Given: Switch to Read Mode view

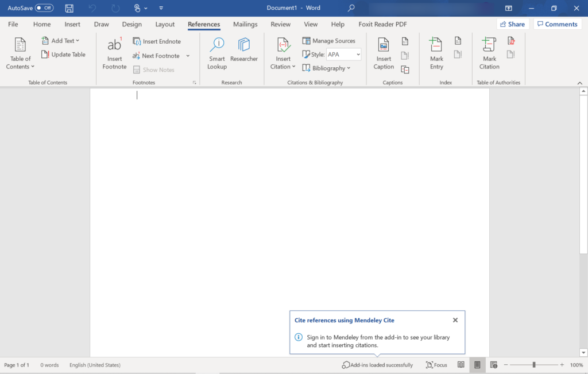Looking at the screenshot, I should 461,365.
